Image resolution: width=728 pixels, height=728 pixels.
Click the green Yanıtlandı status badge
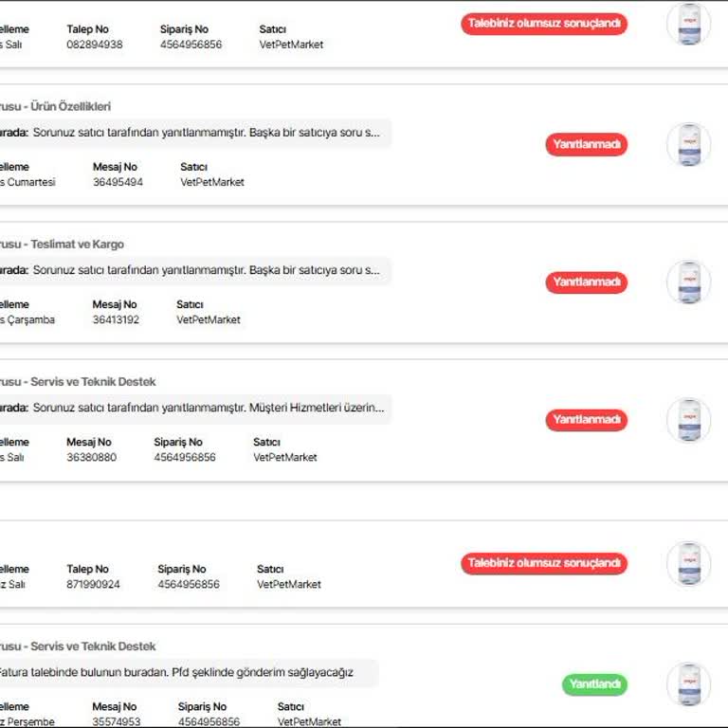pyautogui.click(x=594, y=684)
